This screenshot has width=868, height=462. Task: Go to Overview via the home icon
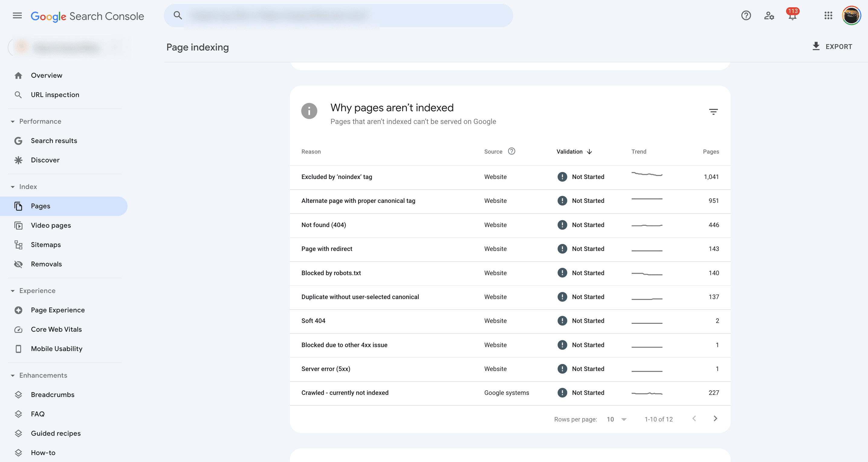point(46,75)
